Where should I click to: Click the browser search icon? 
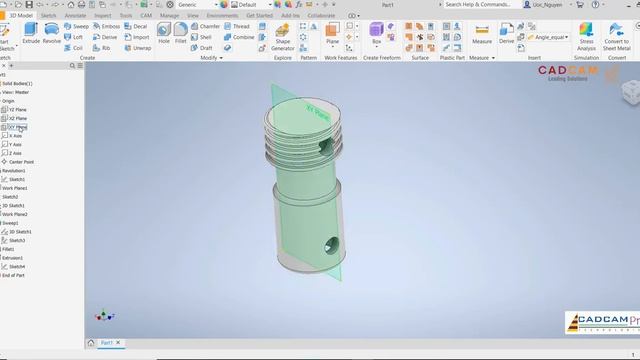pyautogui.click(x=72, y=66)
